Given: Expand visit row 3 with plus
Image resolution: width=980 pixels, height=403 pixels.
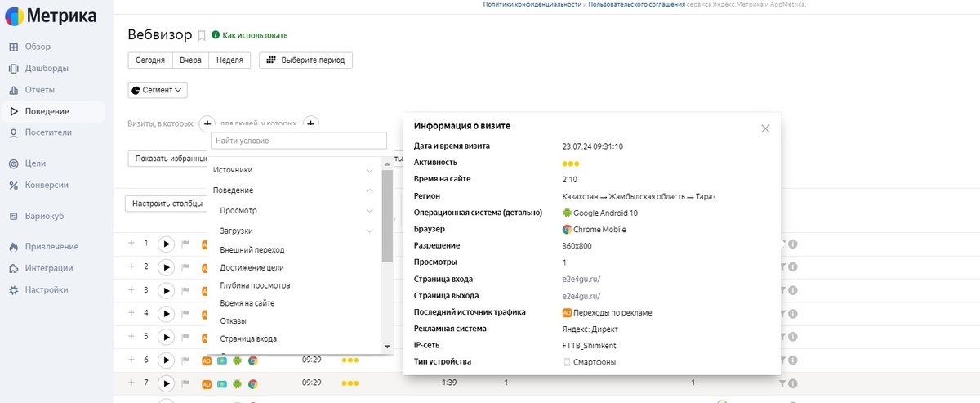Looking at the screenshot, I should (x=131, y=289).
